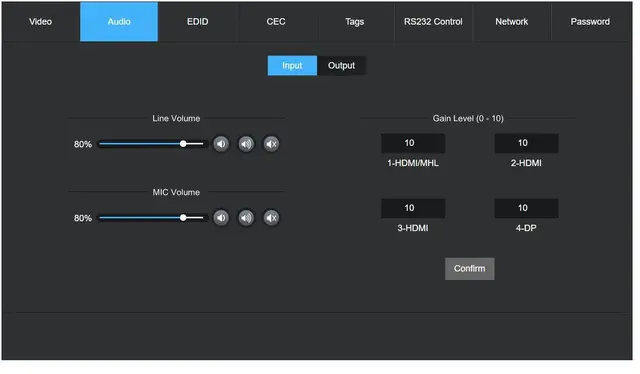Image resolution: width=640 pixels, height=374 pixels.
Task: Click the Gain Level (0 - 10) heading
Action: pos(468,118)
